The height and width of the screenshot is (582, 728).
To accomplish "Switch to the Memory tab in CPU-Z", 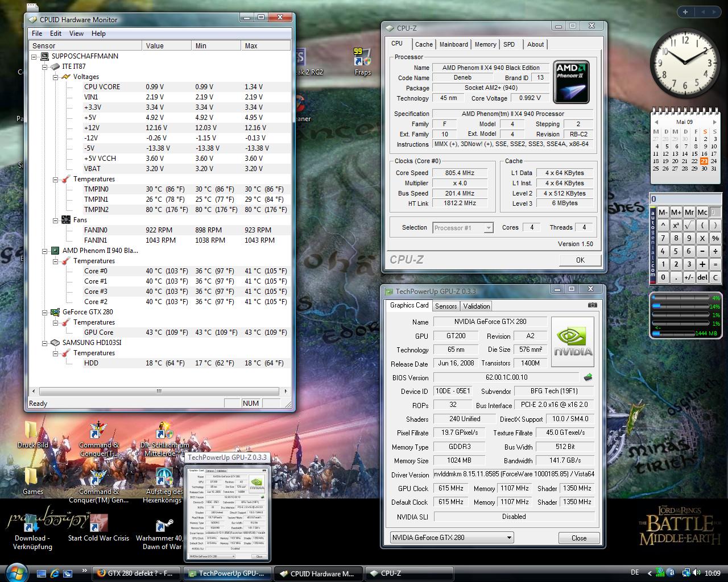I will tap(485, 44).
